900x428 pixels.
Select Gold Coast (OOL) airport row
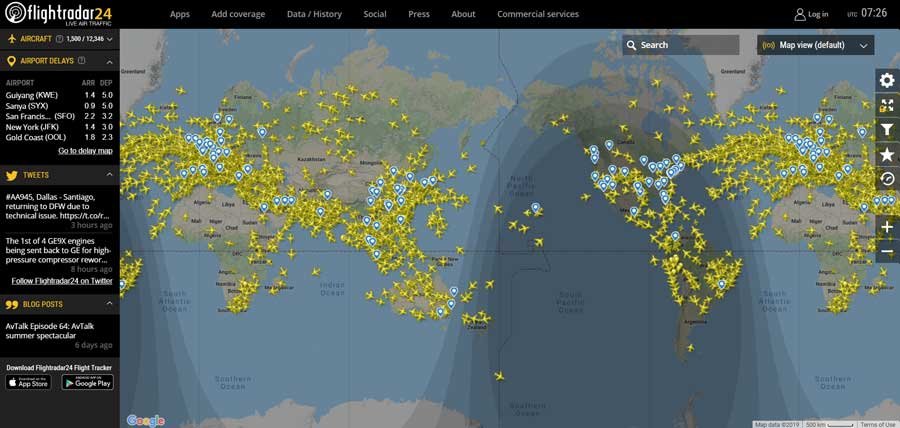(x=59, y=138)
